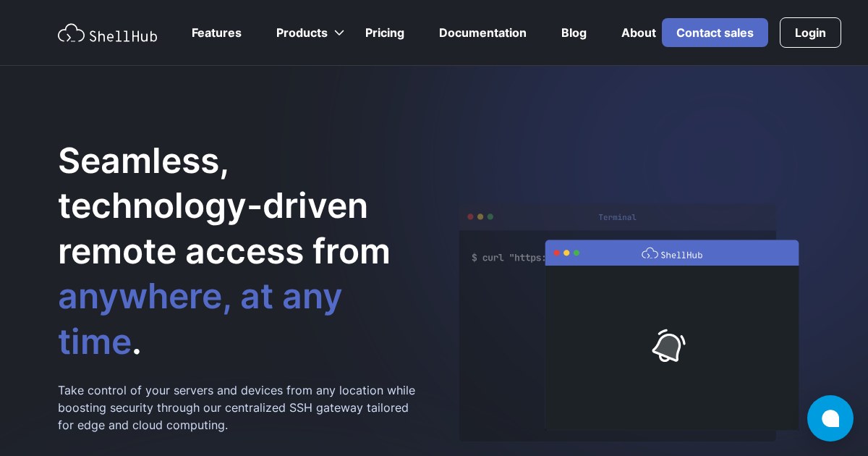
Task: Click the green dot in ShellHub window
Action: point(576,253)
